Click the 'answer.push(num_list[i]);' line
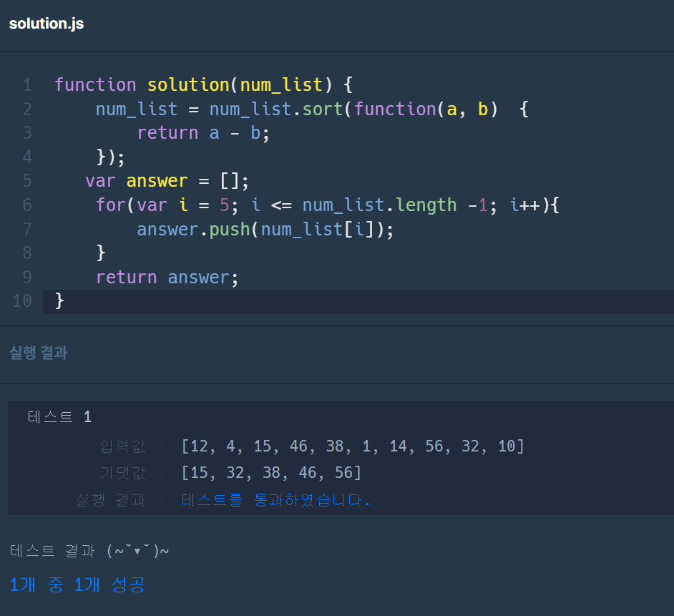Image resolution: width=674 pixels, height=616 pixels. [x=265, y=229]
